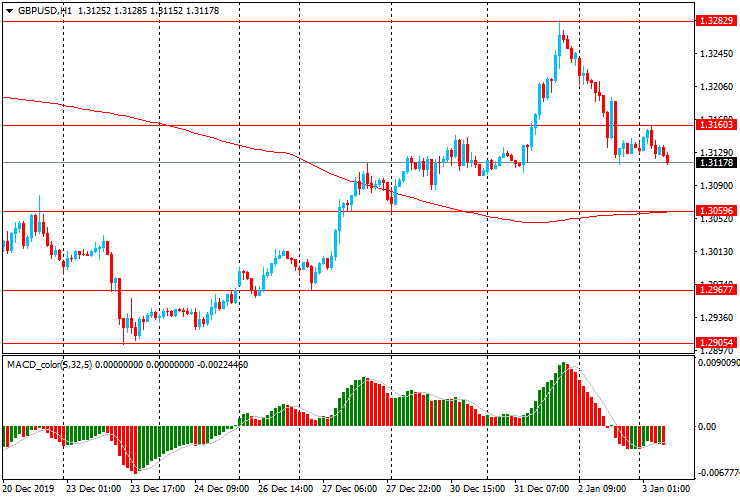
Task: Click the 2 Jan 09:00 time label
Action: 602,488
